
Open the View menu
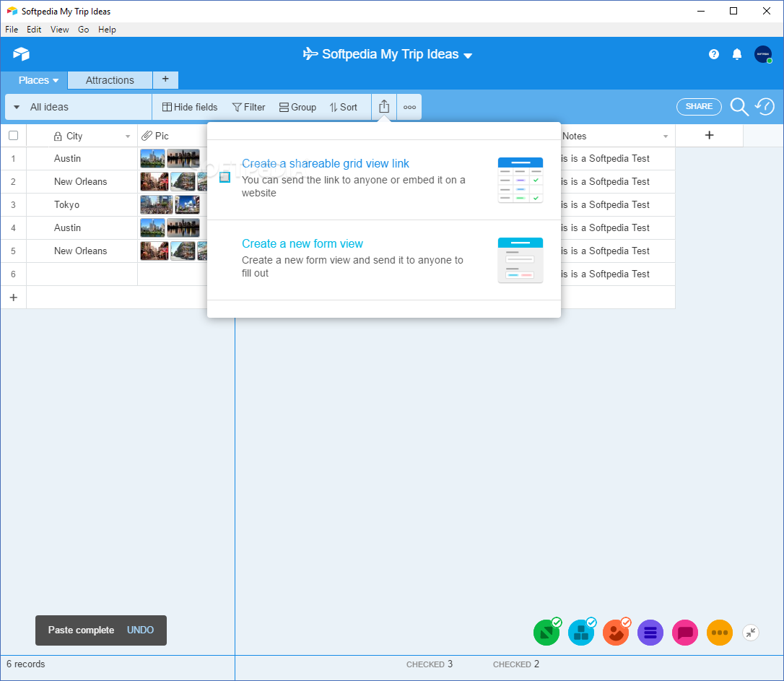click(x=59, y=30)
